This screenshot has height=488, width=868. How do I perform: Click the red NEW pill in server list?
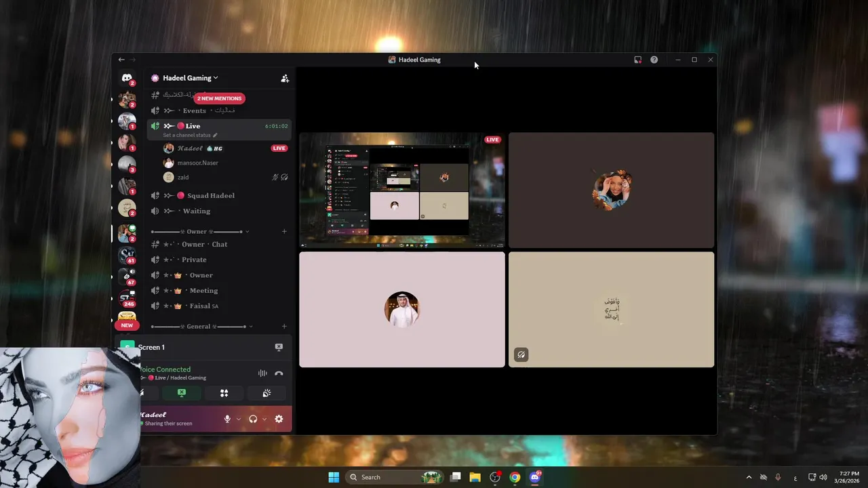tap(127, 325)
